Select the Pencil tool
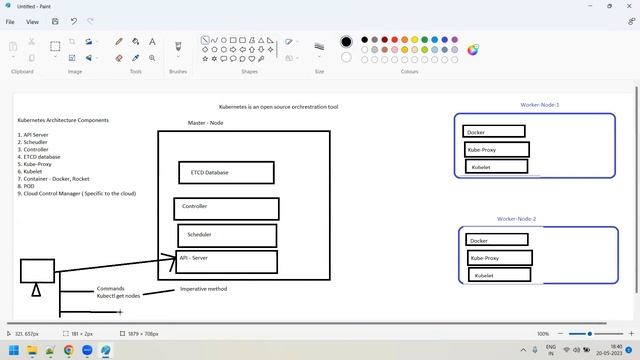The height and width of the screenshot is (360, 640). [119, 42]
